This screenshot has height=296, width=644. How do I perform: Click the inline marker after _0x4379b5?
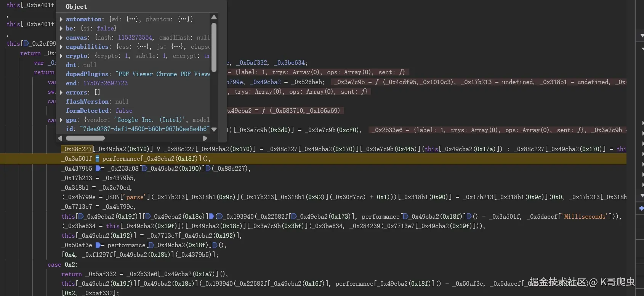(98, 168)
